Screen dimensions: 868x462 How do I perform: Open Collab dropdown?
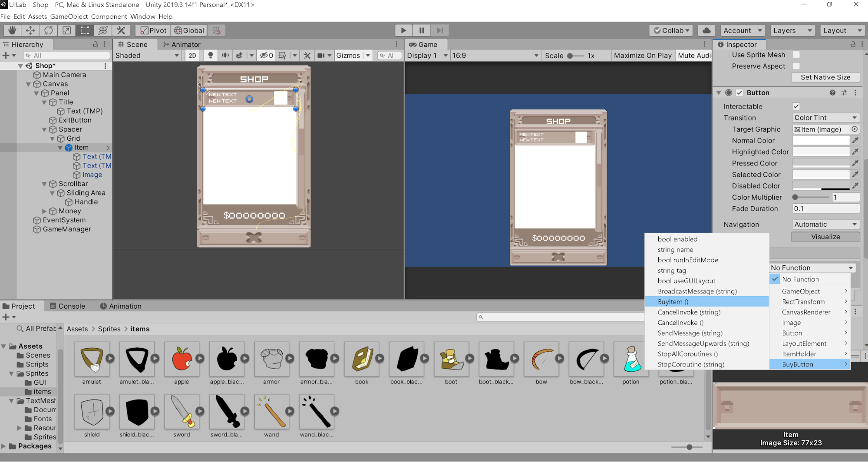click(x=671, y=30)
